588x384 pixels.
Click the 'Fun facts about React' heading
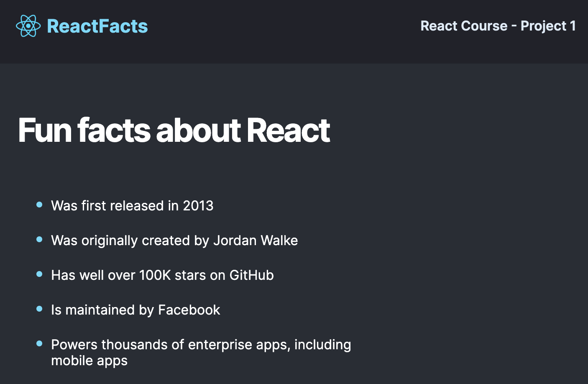174,130
